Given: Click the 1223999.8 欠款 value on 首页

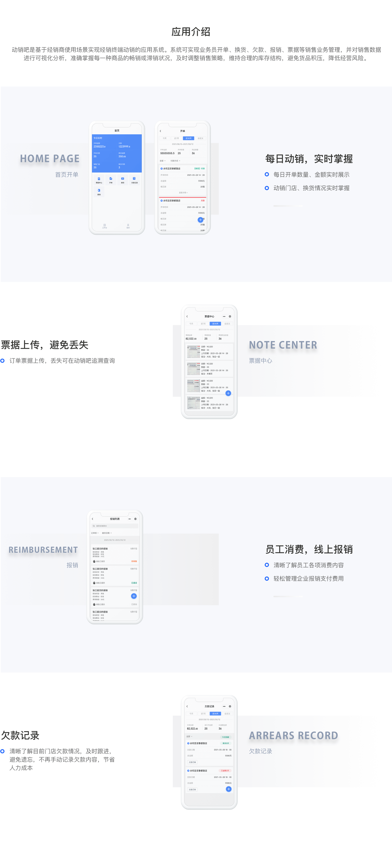Looking at the screenshot, I should point(124,147).
